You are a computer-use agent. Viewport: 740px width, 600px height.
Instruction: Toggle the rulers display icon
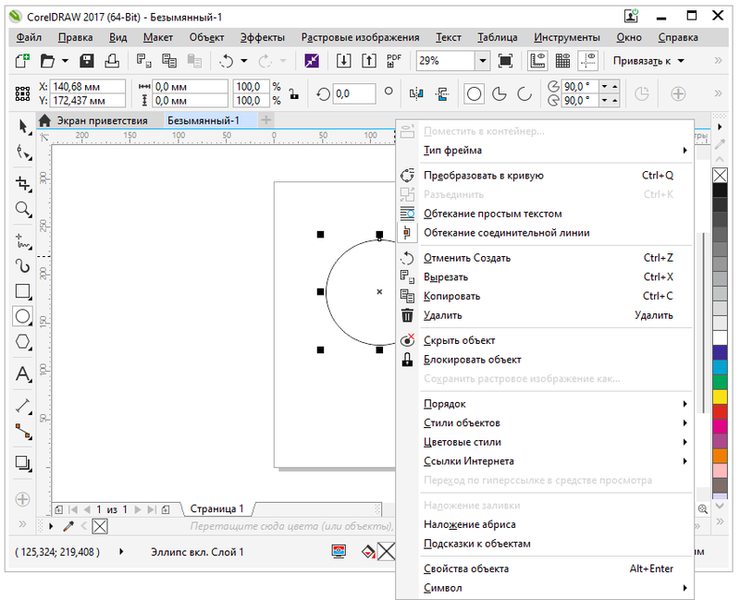538,61
